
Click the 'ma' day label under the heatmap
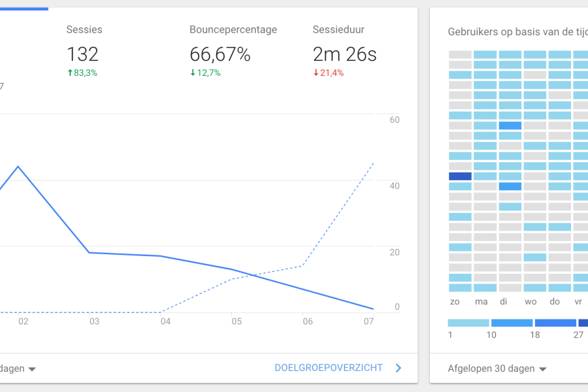point(481,302)
